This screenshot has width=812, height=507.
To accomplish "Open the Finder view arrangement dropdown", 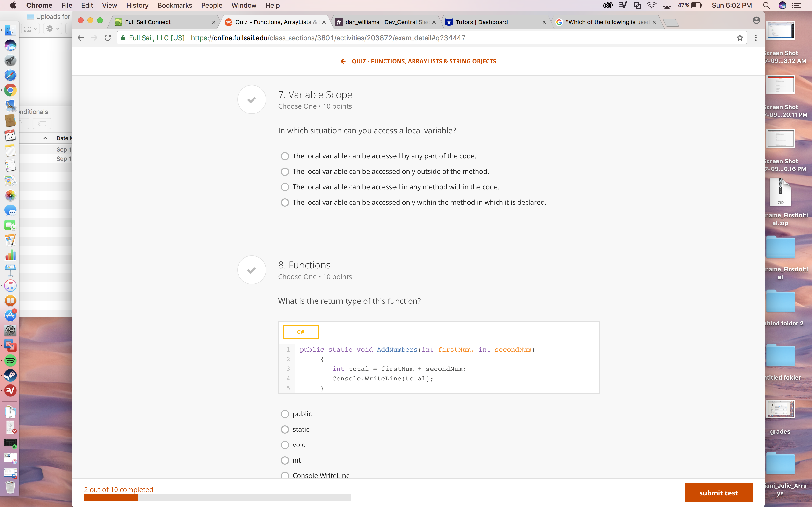I will click(30, 29).
